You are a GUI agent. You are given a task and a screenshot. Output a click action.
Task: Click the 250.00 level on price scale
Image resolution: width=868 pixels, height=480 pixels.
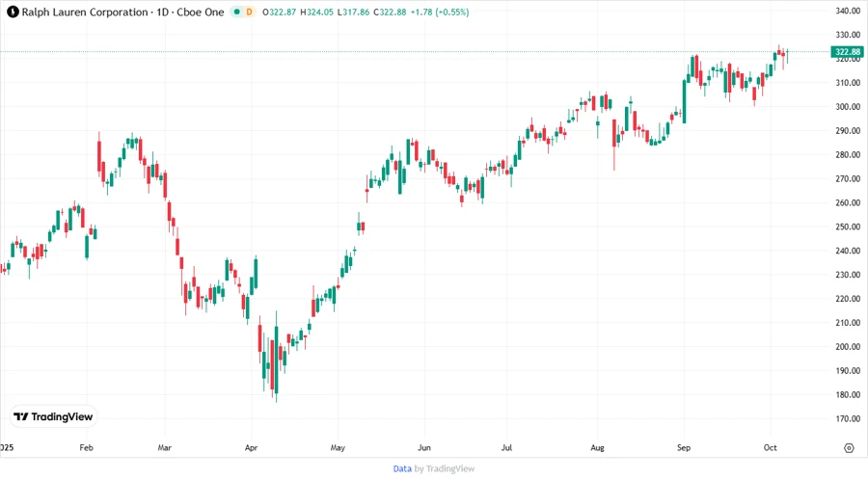(847, 227)
